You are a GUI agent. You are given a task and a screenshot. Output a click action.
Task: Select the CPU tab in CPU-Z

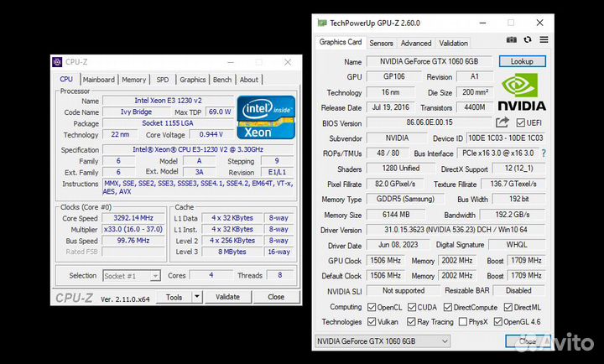(x=66, y=79)
